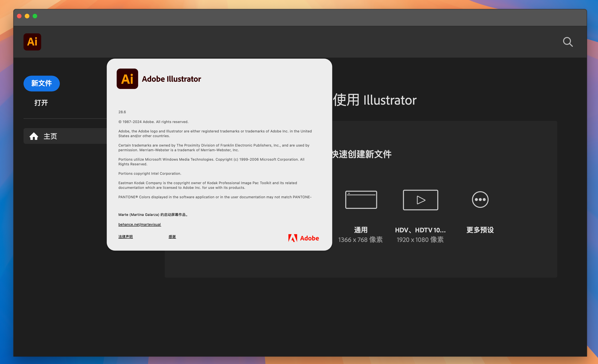The image size is (598, 364).
Task: Click the "Adobe Illustrator" title in the About dialog
Action: click(171, 79)
